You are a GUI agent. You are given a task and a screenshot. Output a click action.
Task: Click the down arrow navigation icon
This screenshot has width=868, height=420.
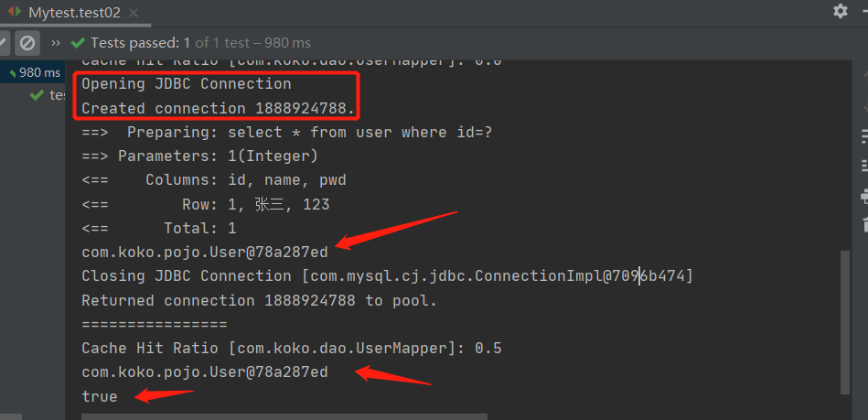tap(864, 105)
